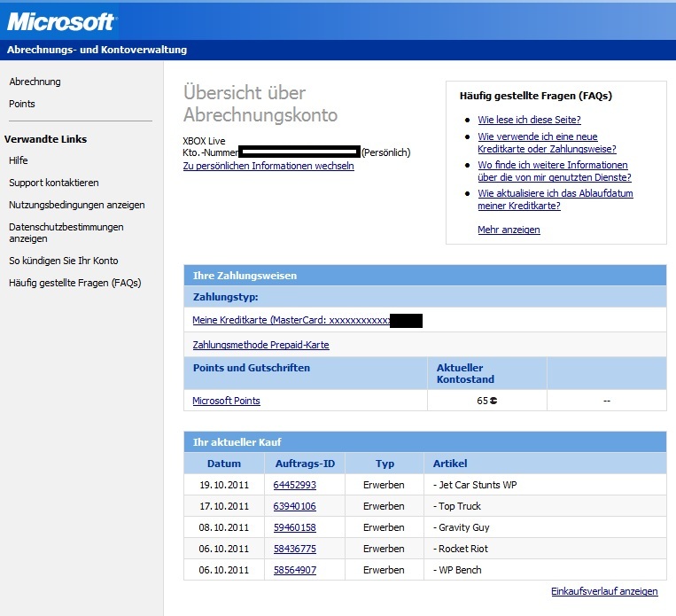Click So kündigen Sie Ihr Konto
Image resolution: width=676 pixels, height=616 pixels.
(x=64, y=261)
